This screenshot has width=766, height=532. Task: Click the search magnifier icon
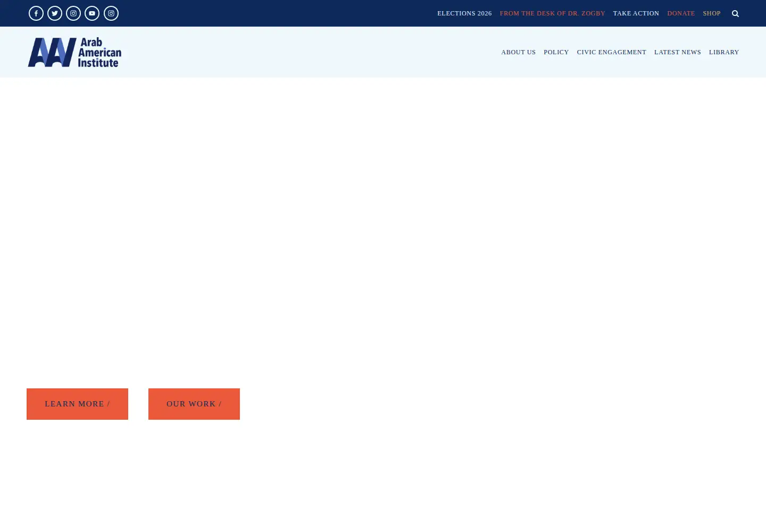pos(735,13)
